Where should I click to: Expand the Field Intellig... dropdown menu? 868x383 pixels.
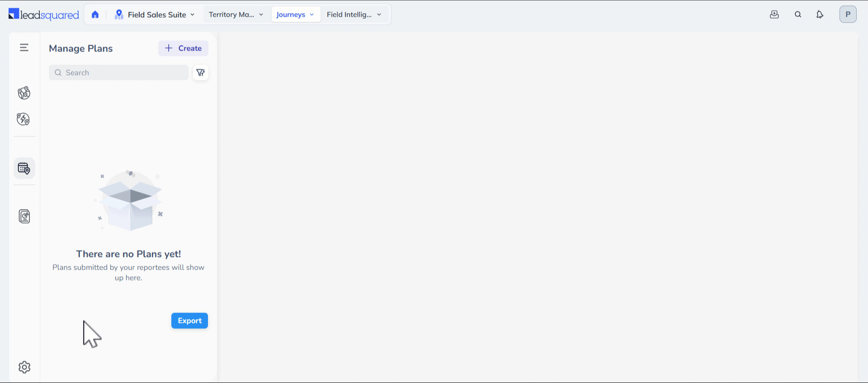click(354, 14)
